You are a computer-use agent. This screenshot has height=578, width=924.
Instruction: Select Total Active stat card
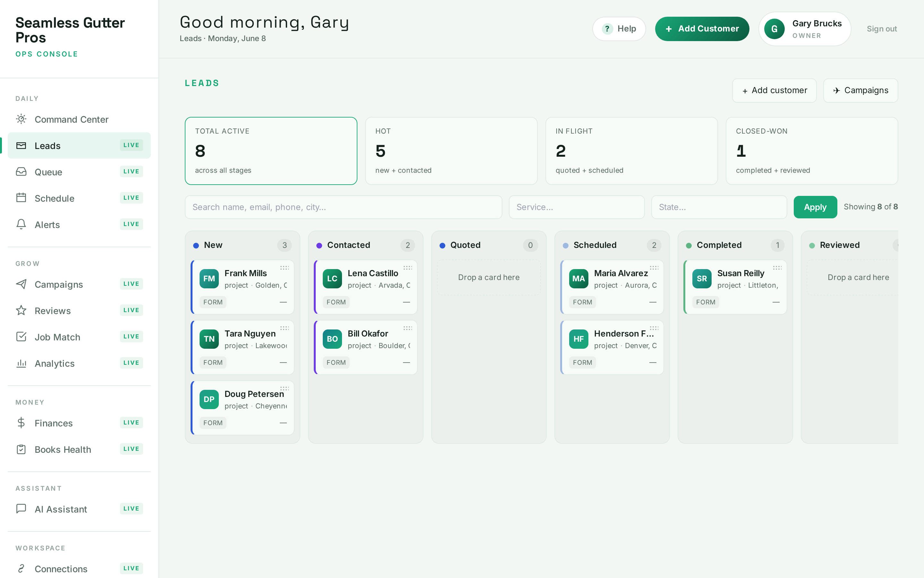271,151
